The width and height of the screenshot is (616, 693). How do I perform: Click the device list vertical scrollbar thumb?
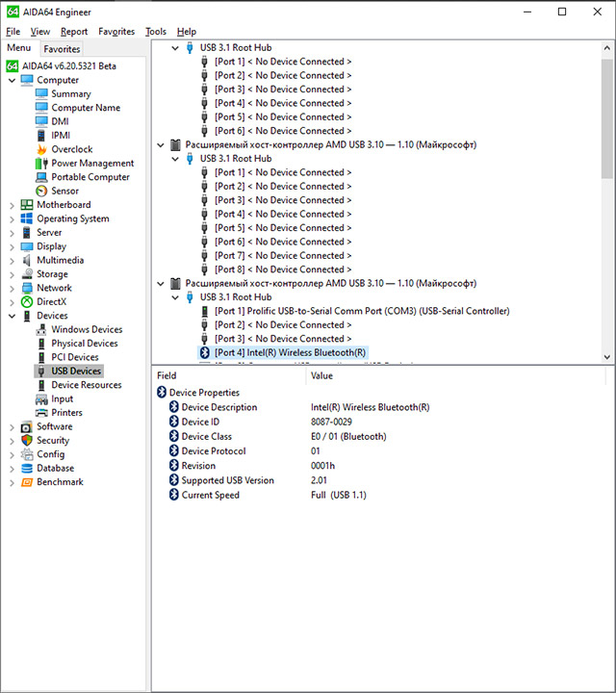pos(607,118)
